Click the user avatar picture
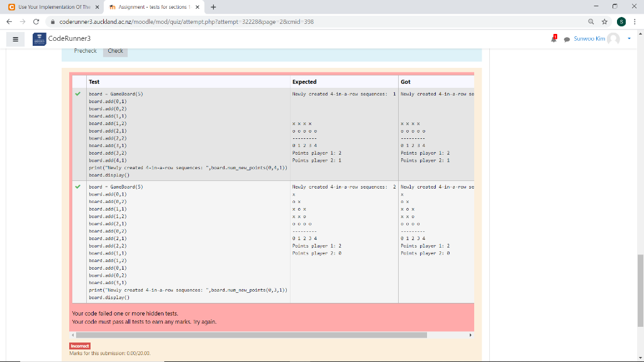Image resolution: width=644 pixels, height=362 pixels. tap(614, 39)
